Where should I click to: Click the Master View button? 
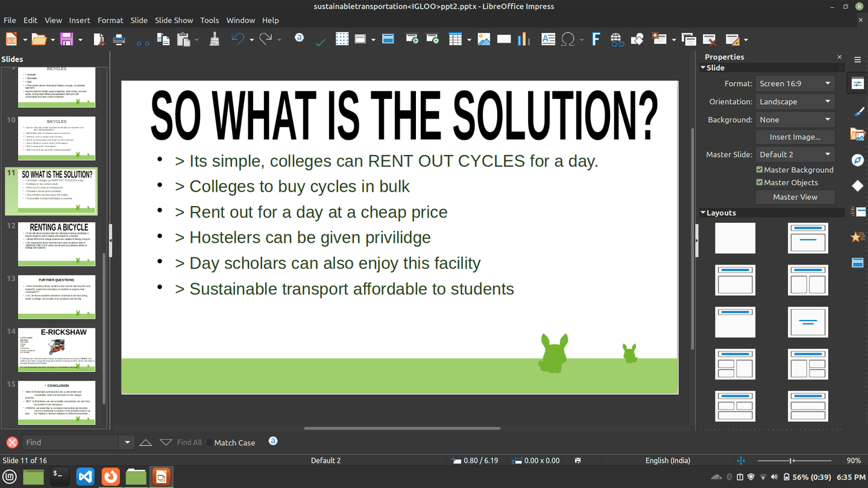click(x=795, y=197)
